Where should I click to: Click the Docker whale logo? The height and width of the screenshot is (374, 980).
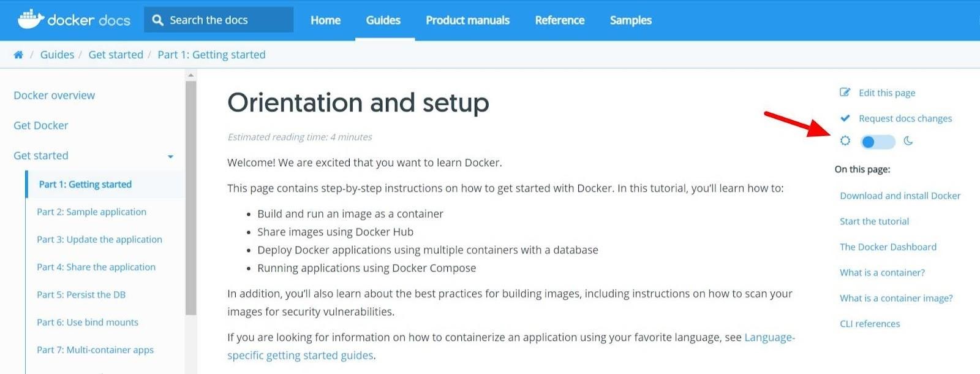coord(31,19)
